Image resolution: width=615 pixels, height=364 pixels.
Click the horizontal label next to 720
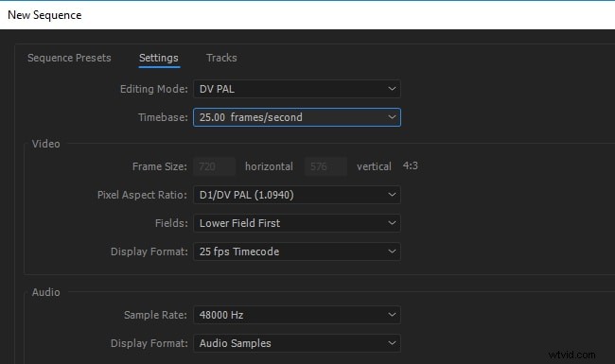(269, 166)
